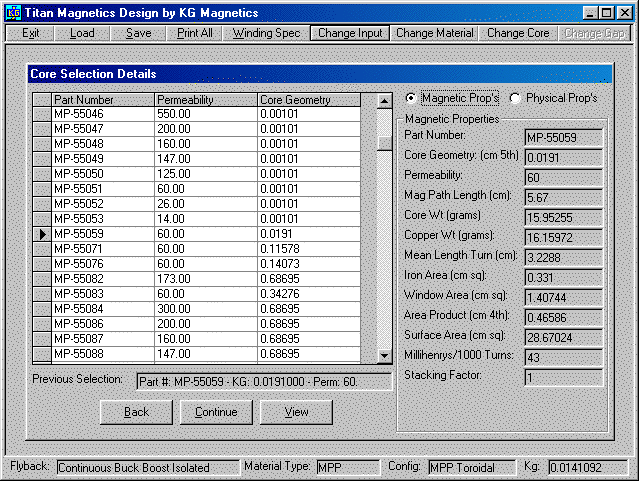Click the Mean Length Turn field 3.2288
Screen dimensions: 639x481
564,258
